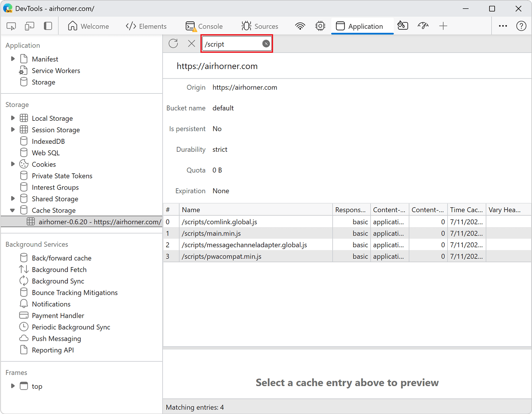
Task: Switch to the Console tab
Action: 204,26
